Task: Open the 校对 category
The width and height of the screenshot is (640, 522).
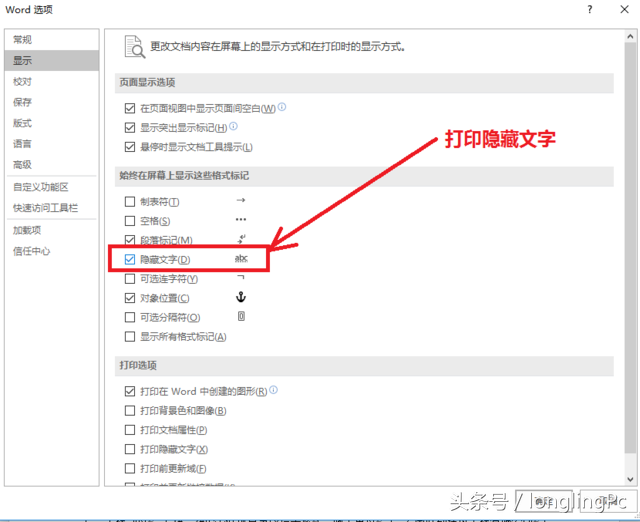Action: [x=51, y=81]
